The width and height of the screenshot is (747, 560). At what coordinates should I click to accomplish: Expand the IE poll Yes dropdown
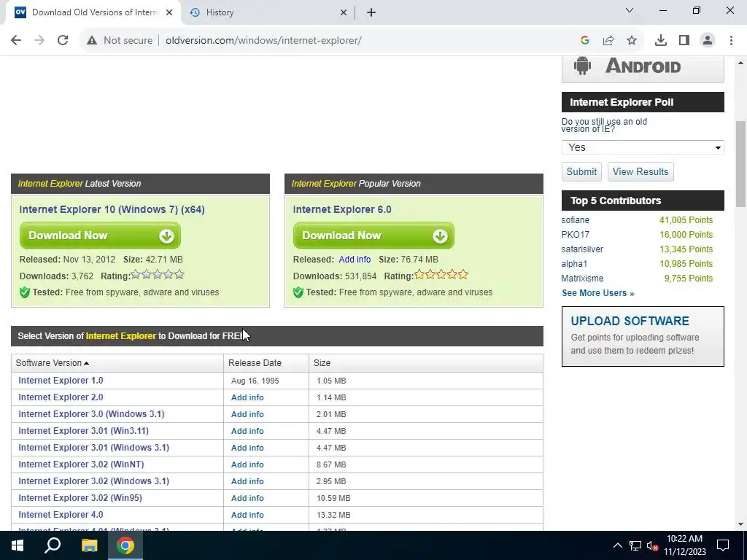tap(643, 147)
